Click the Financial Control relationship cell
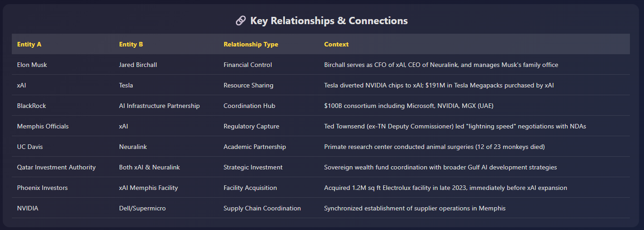The width and height of the screenshot is (644, 230). (248, 65)
